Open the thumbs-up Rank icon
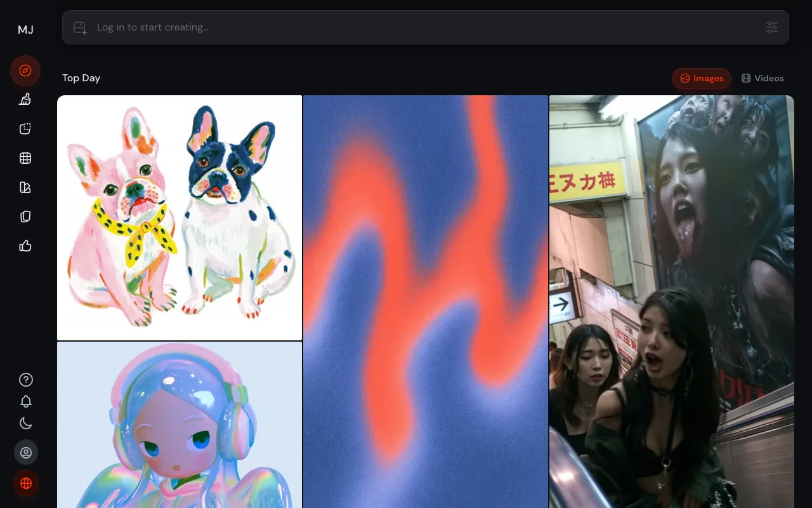812x508 pixels. [25, 246]
